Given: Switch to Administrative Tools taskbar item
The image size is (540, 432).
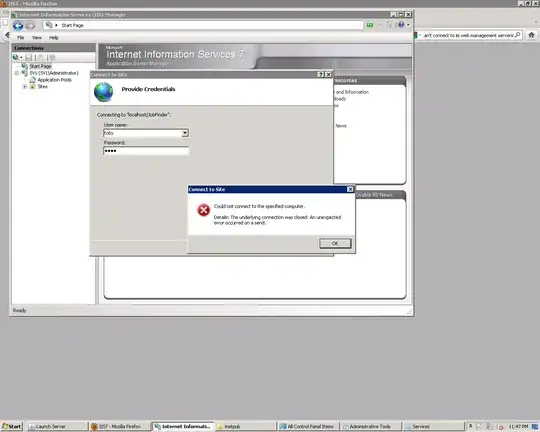Looking at the screenshot, I should click(x=371, y=426).
